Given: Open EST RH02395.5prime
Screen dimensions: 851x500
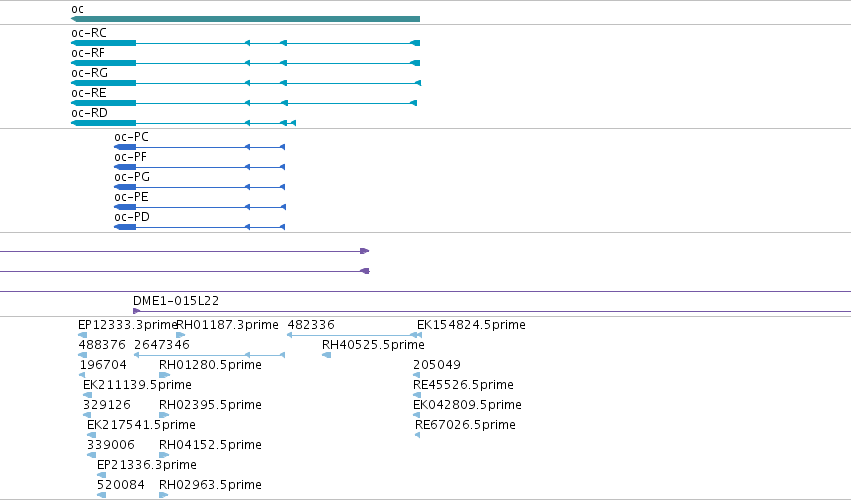Looking at the screenshot, I should 210,405.
